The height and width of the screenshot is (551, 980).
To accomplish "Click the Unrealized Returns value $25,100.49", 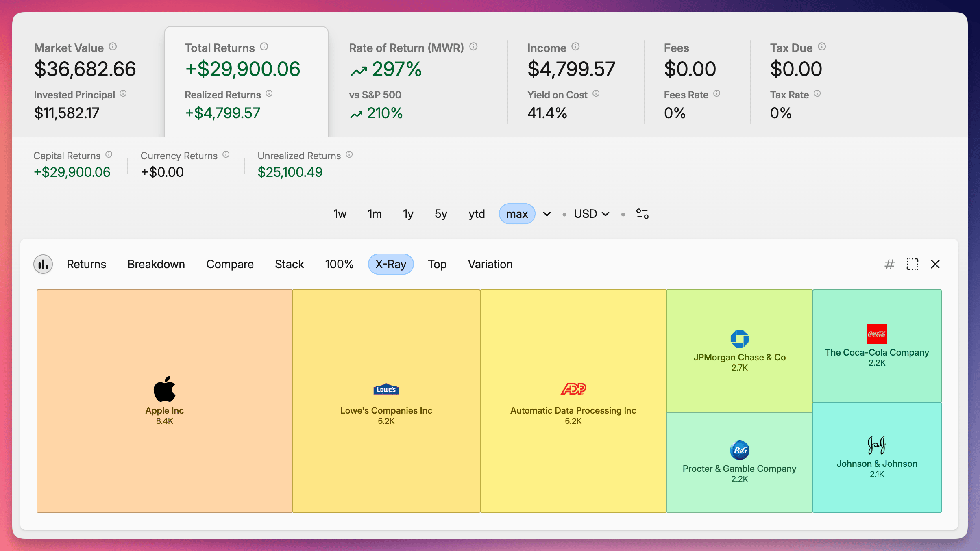I will click(x=290, y=172).
